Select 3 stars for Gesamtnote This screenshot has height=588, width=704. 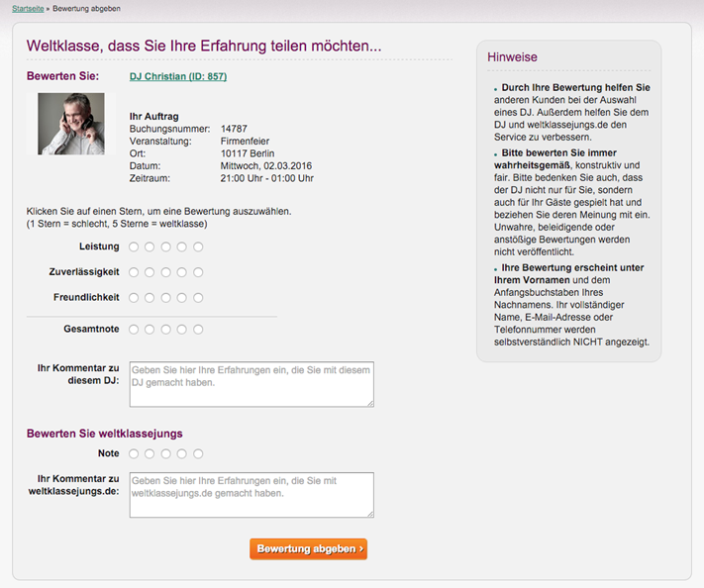(165, 330)
